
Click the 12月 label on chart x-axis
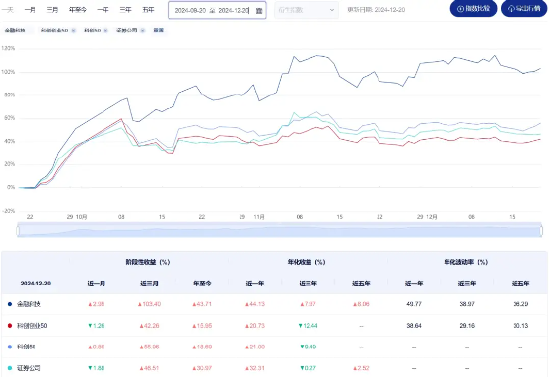pos(432,217)
